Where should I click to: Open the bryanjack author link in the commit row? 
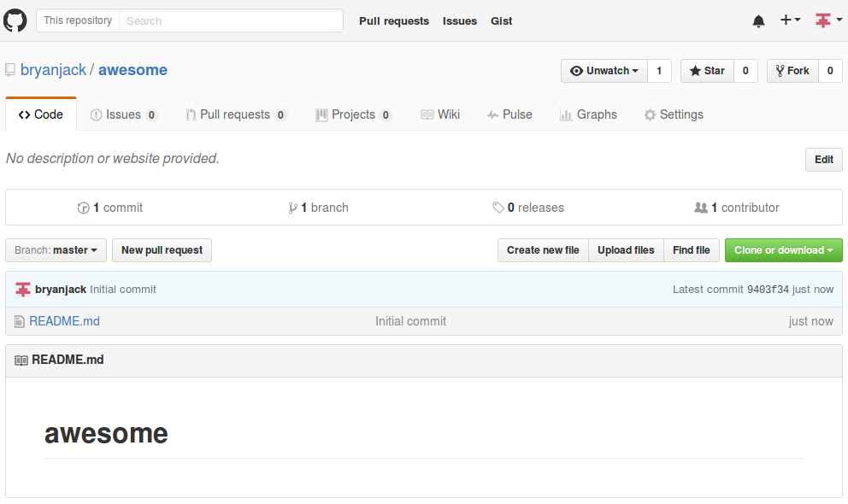click(x=61, y=290)
